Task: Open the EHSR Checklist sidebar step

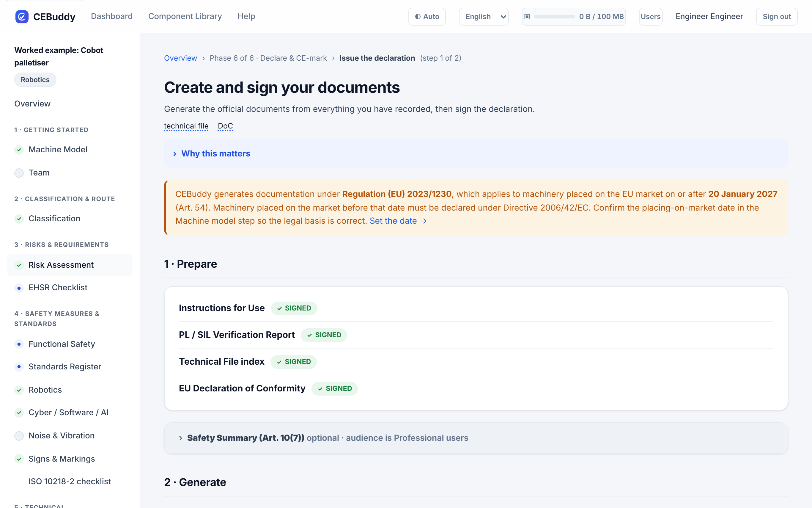Action: pyautogui.click(x=70, y=288)
